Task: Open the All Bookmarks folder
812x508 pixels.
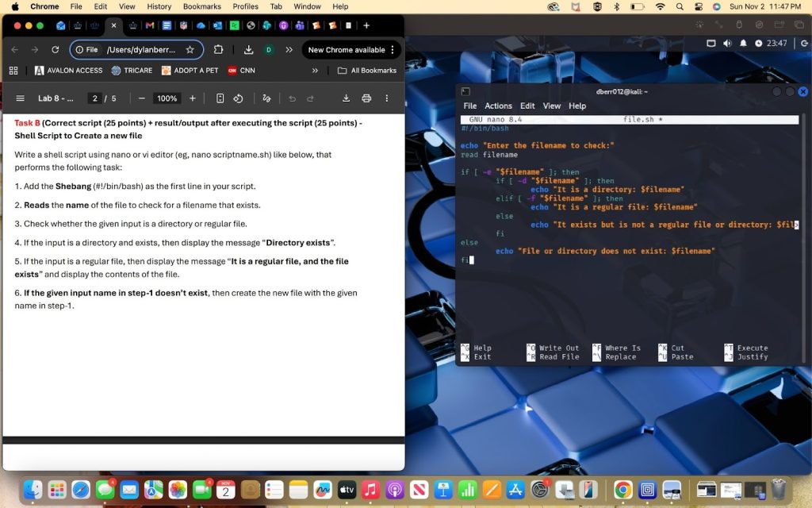Action: coord(366,71)
